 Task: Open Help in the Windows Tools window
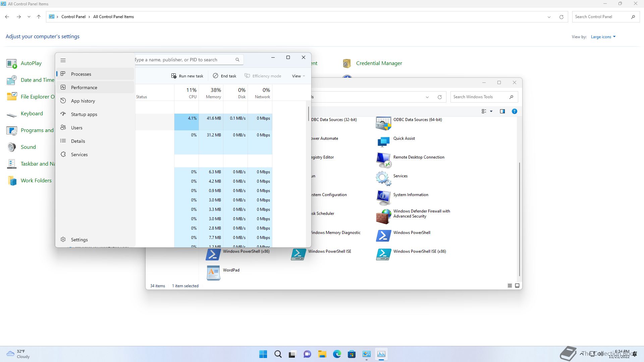(x=514, y=111)
